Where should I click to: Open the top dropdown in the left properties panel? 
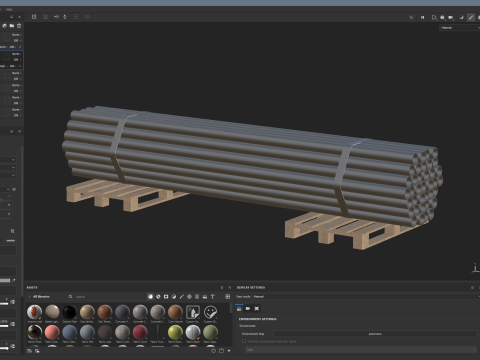click(8, 160)
